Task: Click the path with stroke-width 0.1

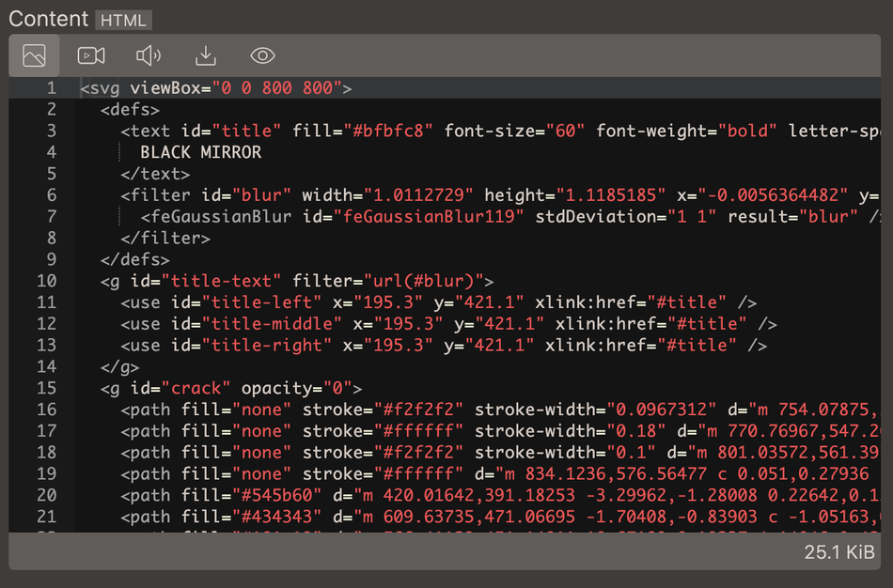Action: coord(501,453)
